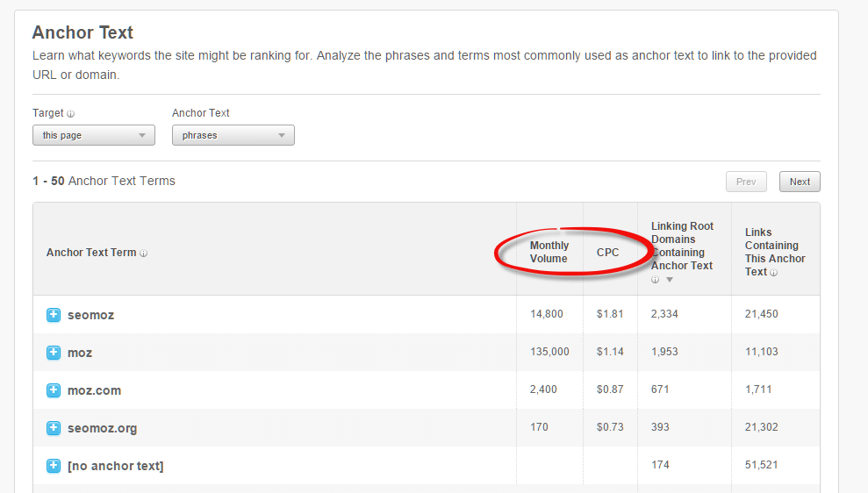The width and height of the screenshot is (868, 493).
Task: Select the seomoz.org term text
Action: point(102,428)
